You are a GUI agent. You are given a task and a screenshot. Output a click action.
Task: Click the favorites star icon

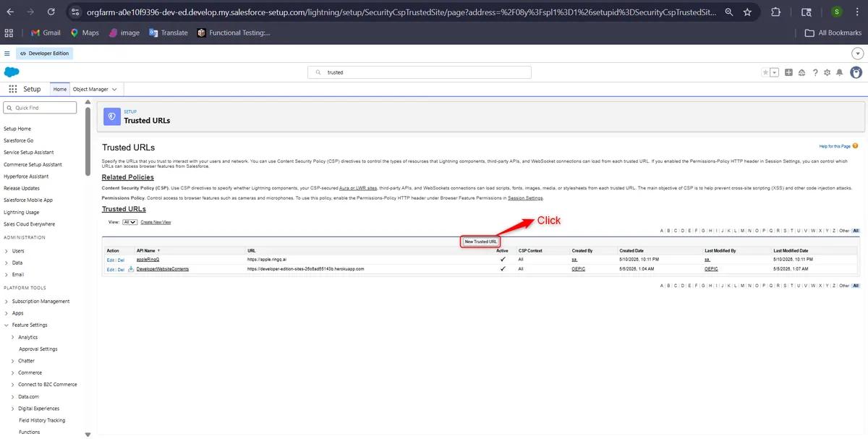click(x=766, y=72)
